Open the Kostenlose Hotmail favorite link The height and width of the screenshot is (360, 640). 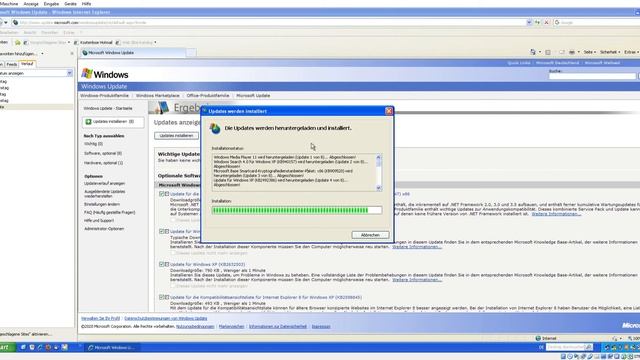93,42
